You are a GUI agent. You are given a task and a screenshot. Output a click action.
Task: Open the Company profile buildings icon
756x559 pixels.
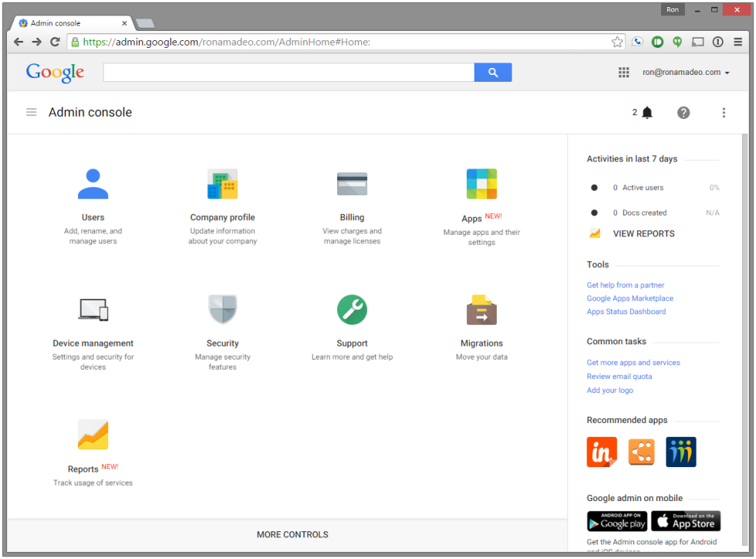[x=222, y=184]
